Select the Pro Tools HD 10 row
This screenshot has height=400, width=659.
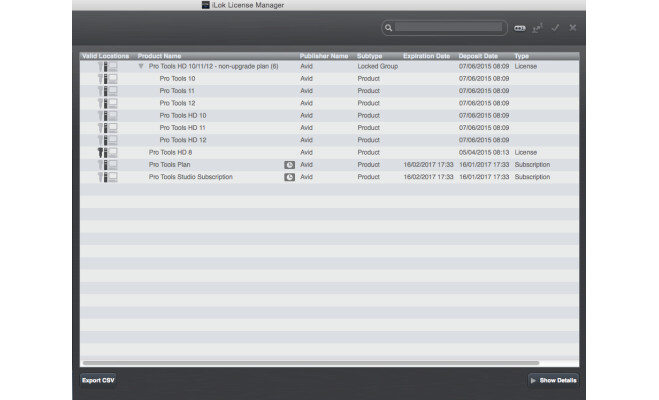330,116
